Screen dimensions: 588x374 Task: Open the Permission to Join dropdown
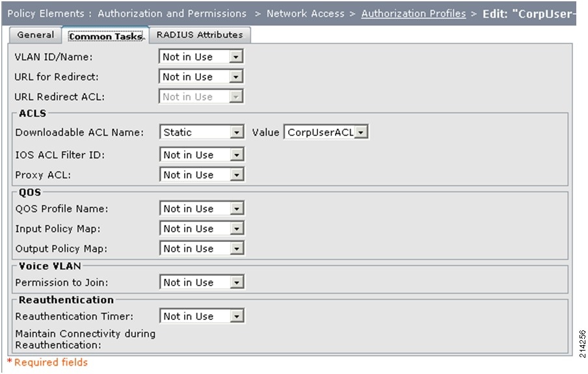click(x=202, y=282)
